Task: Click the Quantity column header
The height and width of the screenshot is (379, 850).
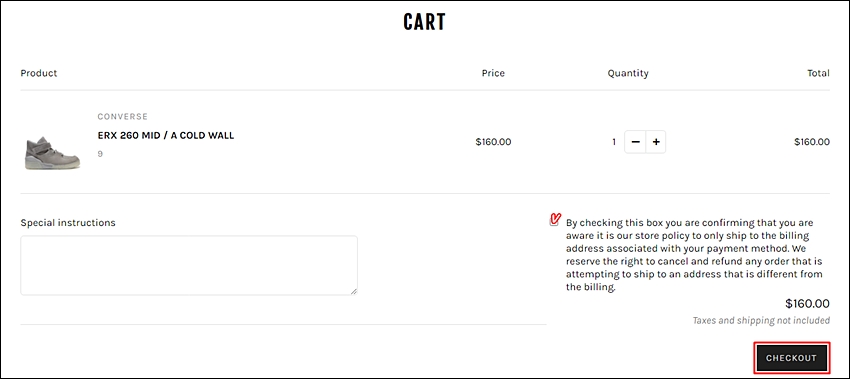Action: (628, 73)
